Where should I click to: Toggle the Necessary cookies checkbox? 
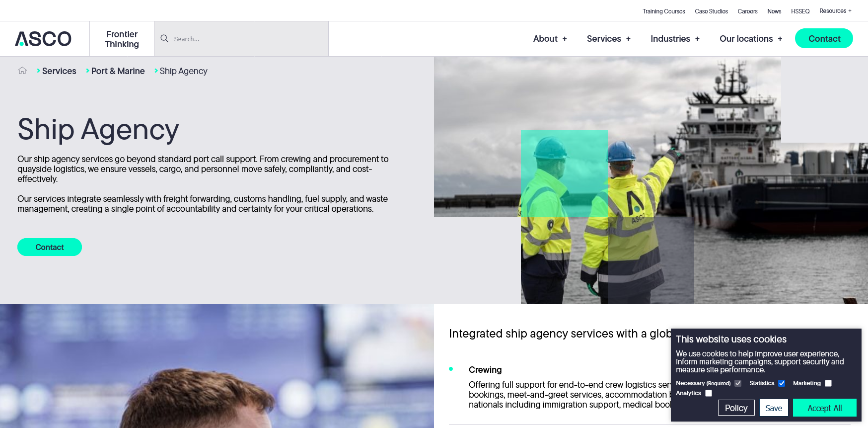[x=738, y=383]
